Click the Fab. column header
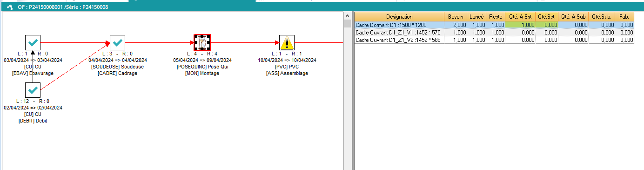Image resolution: width=644 pixels, height=170 pixels. click(x=624, y=17)
